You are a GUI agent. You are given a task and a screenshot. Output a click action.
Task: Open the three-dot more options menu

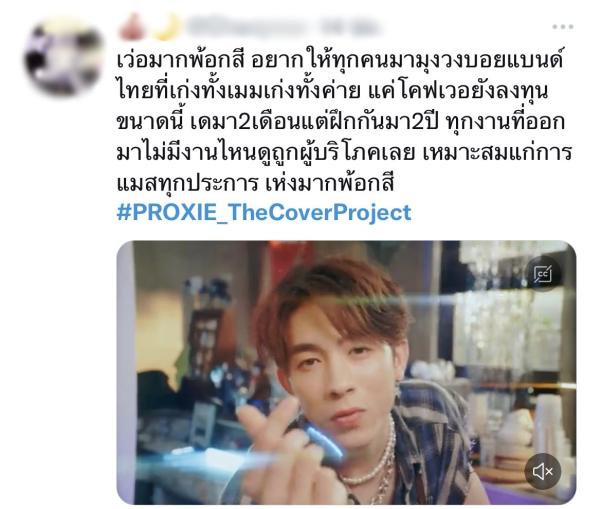(x=562, y=27)
